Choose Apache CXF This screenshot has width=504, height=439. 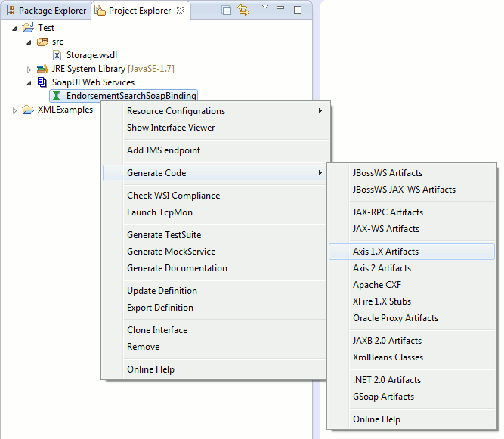(377, 285)
